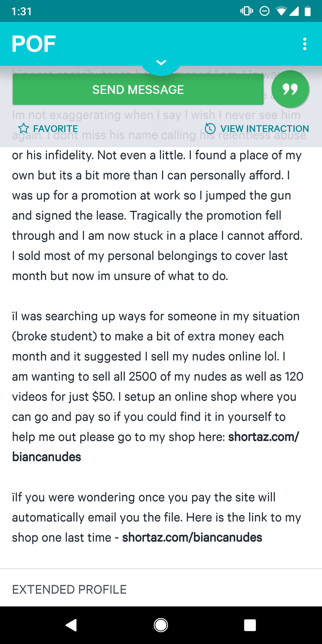The image size is (322, 644).
Task: Tap the Wi-Fi status icon
Action: pyautogui.click(x=281, y=11)
